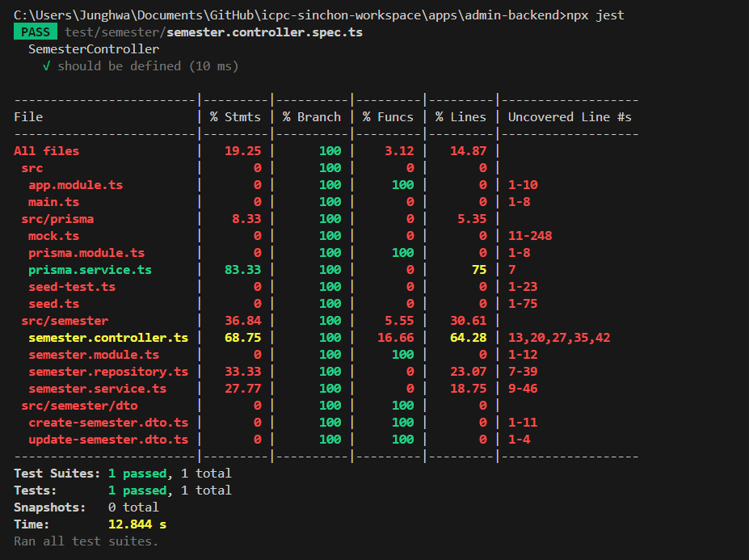Click uncovered lines 13,20,27,35,42
This screenshot has width=749, height=560.
click(559, 338)
